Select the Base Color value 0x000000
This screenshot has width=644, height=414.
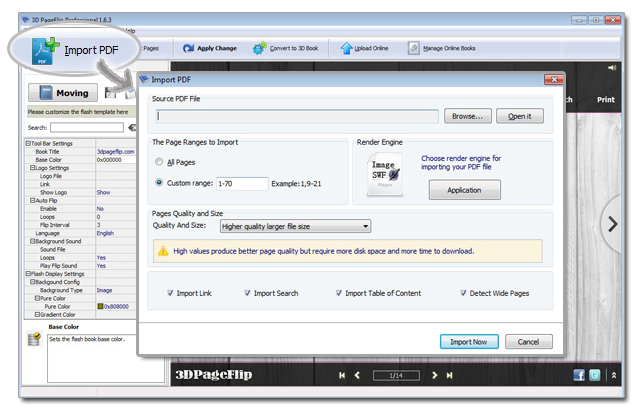[x=109, y=160]
